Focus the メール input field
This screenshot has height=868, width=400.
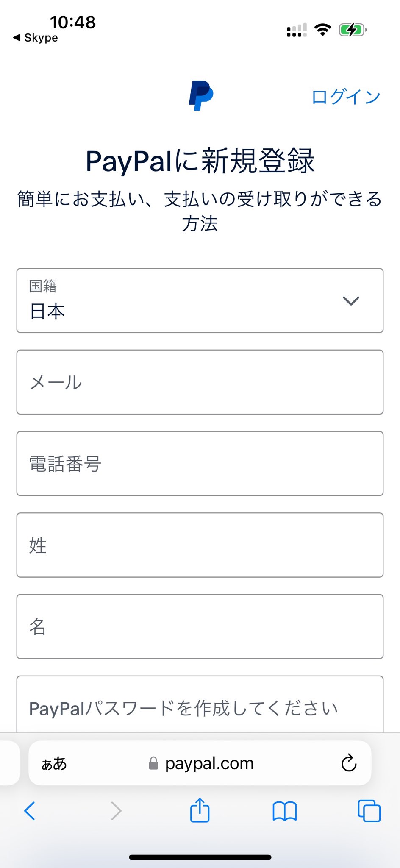click(x=200, y=382)
